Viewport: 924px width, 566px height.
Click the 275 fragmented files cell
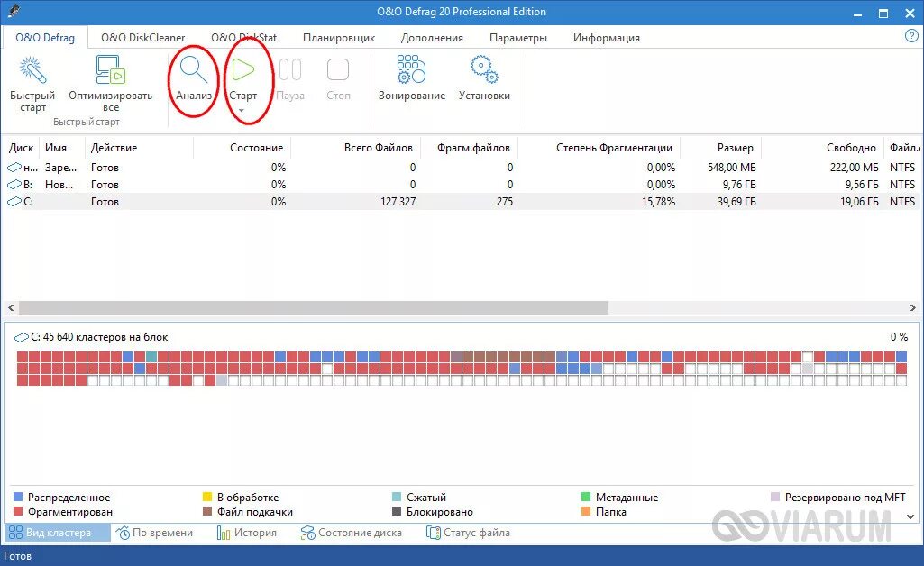(505, 201)
